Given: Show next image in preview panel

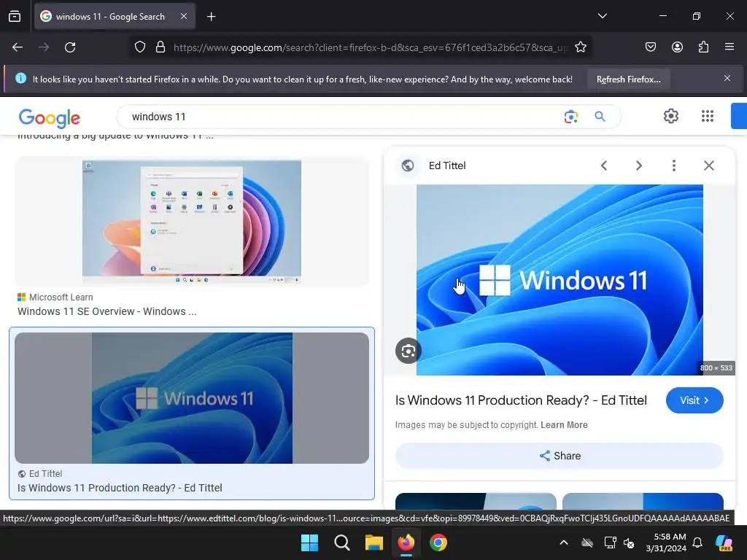Looking at the screenshot, I should coord(639,166).
